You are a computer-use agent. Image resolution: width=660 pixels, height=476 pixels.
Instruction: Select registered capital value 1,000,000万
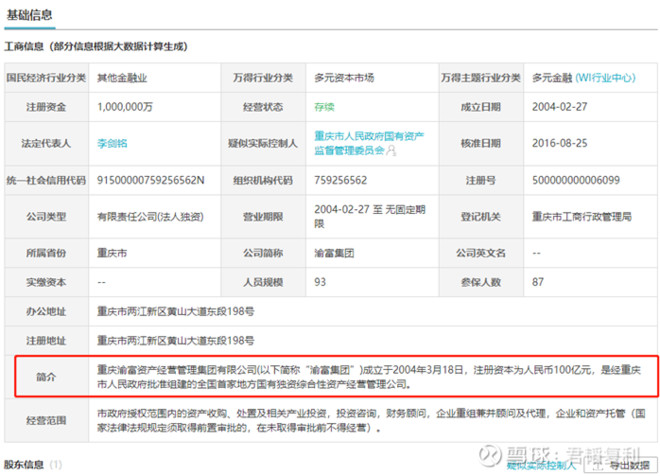click(125, 107)
